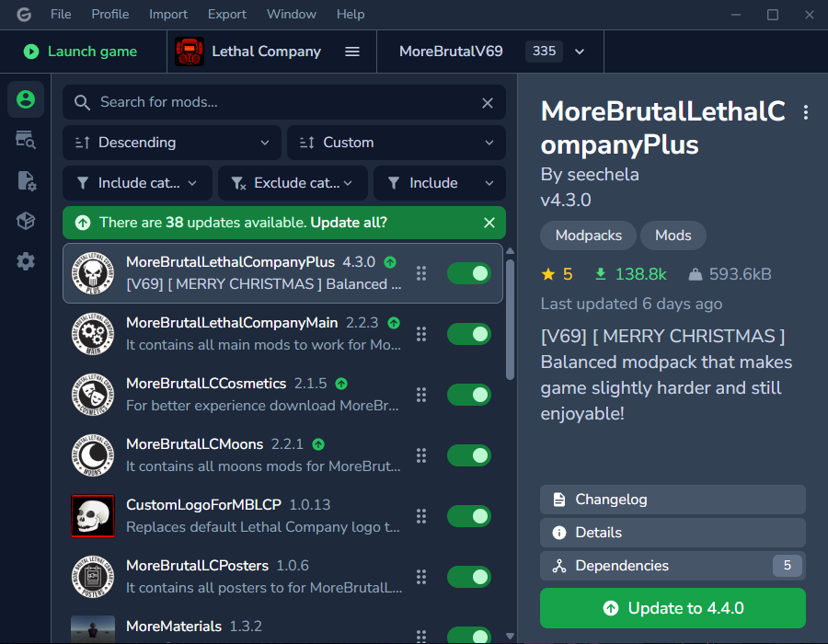
Task: Open the Window menu
Action: pos(292,14)
